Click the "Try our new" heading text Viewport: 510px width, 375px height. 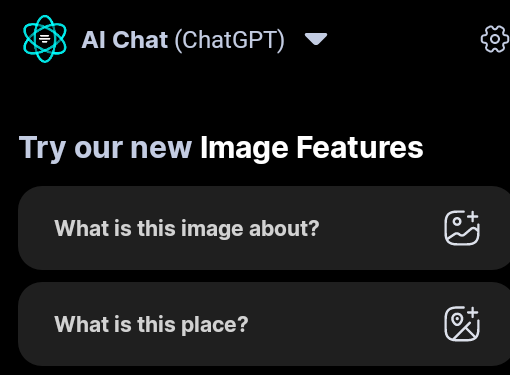(x=105, y=148)
